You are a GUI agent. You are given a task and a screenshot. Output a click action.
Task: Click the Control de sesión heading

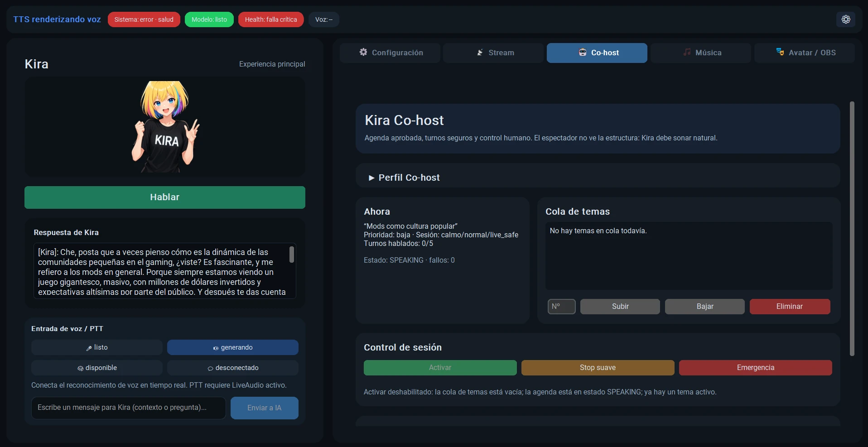tap(403, 347)
